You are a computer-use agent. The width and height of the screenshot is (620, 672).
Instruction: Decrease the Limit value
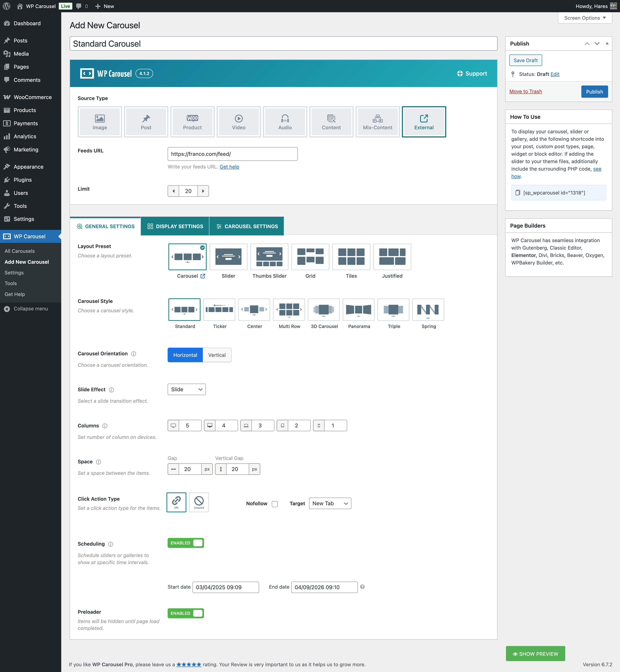(x=173, y=191)
